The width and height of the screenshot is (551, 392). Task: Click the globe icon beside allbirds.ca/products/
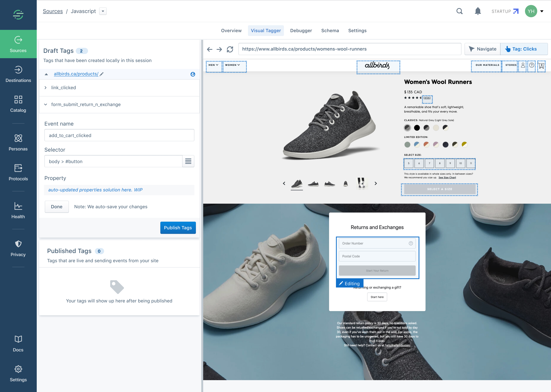pyautogui.click(x=193, y=74)
